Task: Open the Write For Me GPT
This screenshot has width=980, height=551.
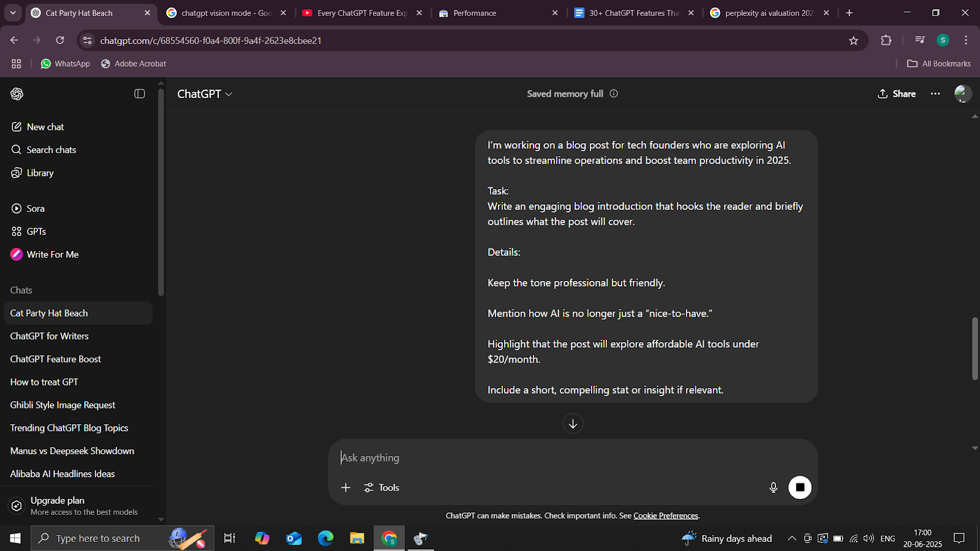Action: pyautogui.click(x=78, y=255)
